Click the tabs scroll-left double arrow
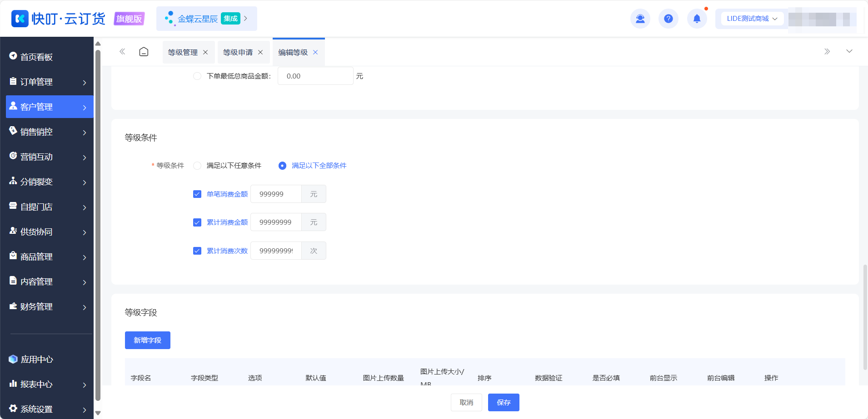Screen dimensions: 868x419 [122, 52]
